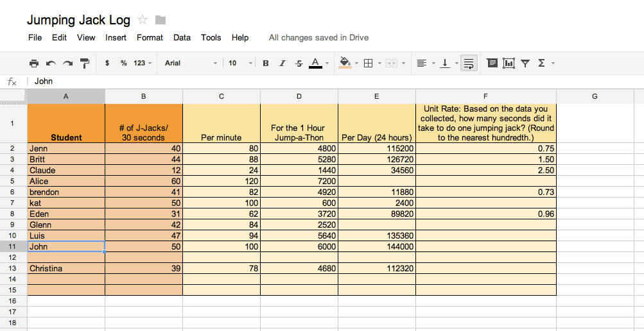Select the Per minute header cell
This screenshot has width=644, height=331.
pyautogui.click(x=222, y=123)
